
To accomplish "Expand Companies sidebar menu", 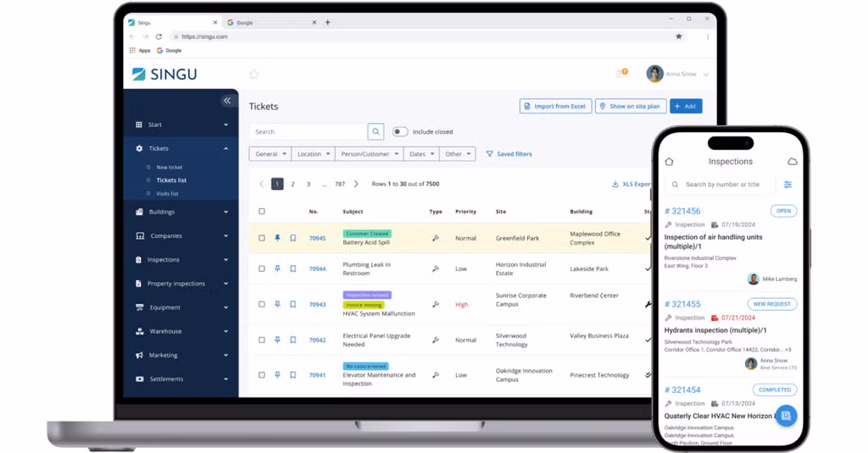I will point(181,235).
